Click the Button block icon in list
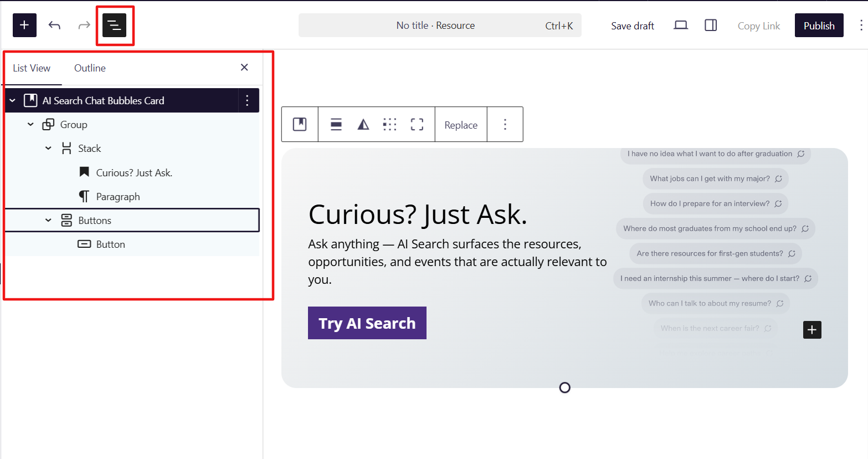 (x=84, y=244)
